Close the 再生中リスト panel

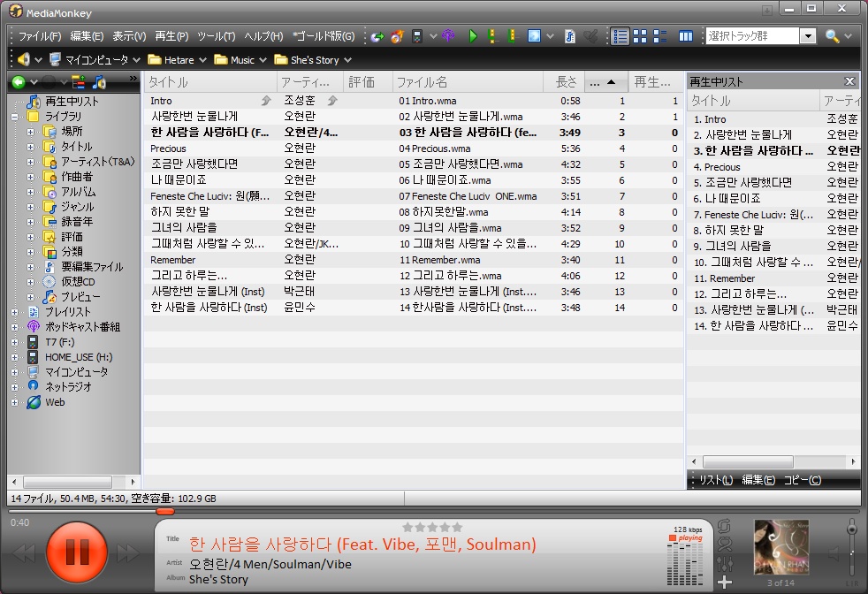pyautogui.click(x=849, y=82)
